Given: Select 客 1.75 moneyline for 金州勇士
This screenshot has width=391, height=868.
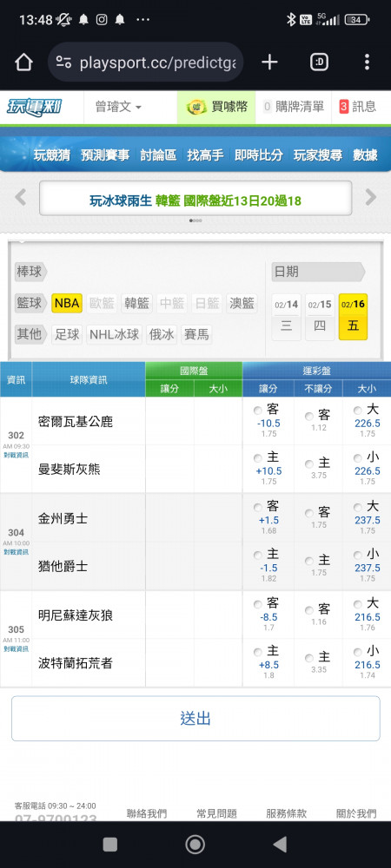Looking at the screenshot, I should [309, 513].
